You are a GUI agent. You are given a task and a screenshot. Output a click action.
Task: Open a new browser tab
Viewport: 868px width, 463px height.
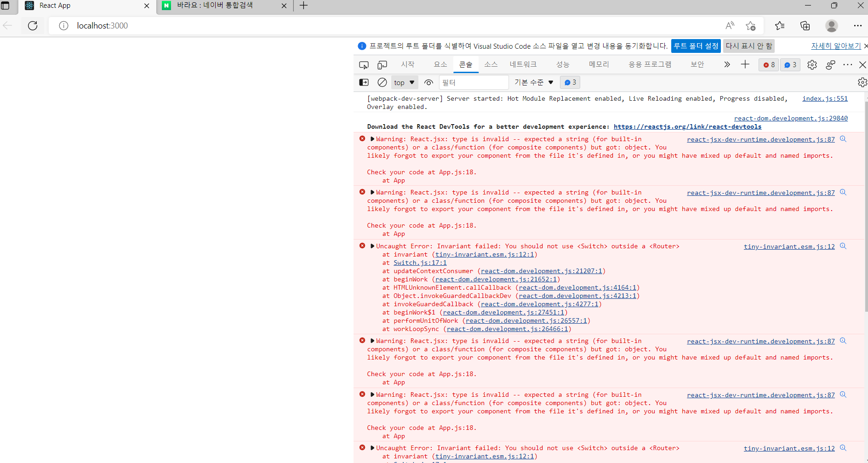303,6
